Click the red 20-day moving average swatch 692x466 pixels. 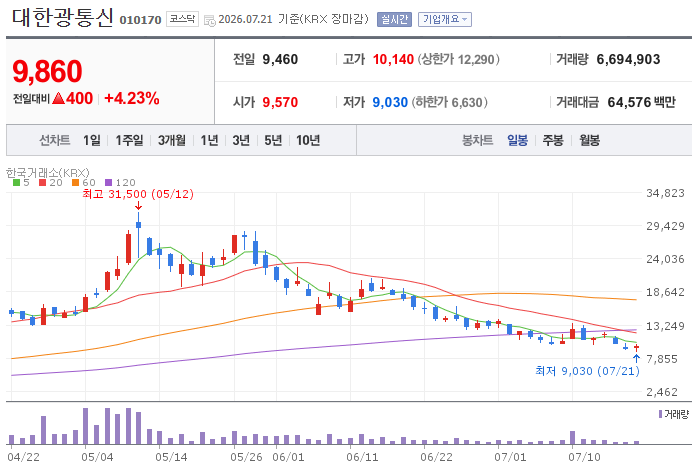[42, 183]
